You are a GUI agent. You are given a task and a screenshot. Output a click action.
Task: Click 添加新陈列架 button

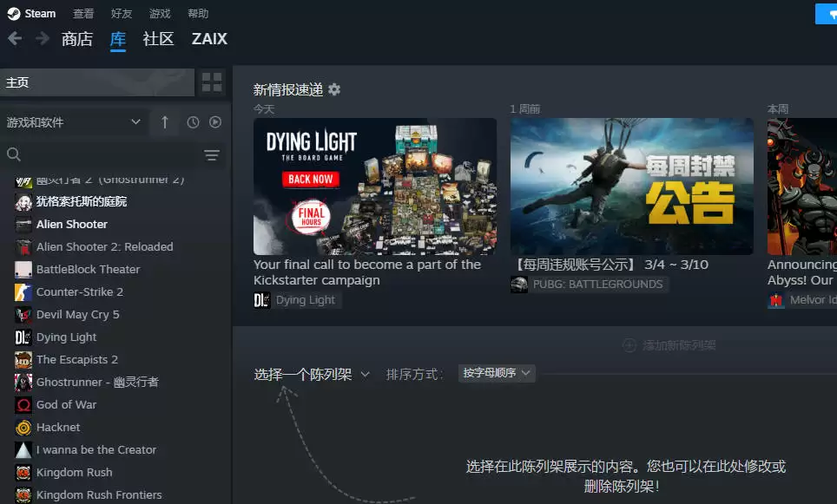669,345
